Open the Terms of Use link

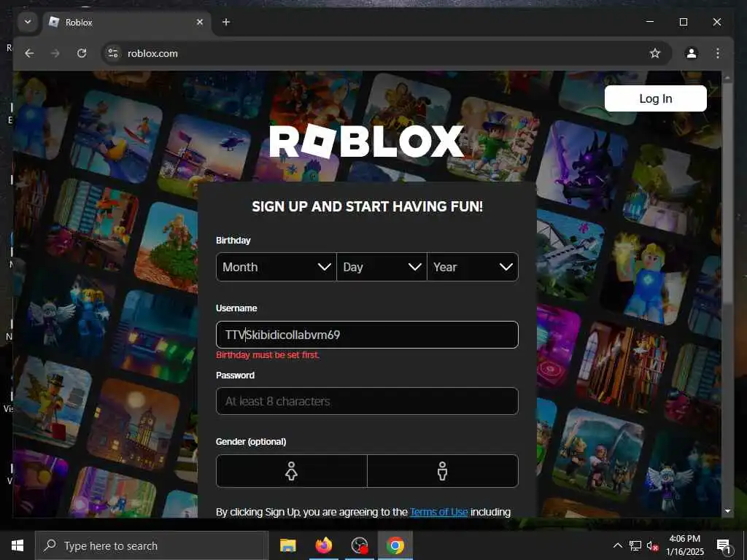(438, 512)
